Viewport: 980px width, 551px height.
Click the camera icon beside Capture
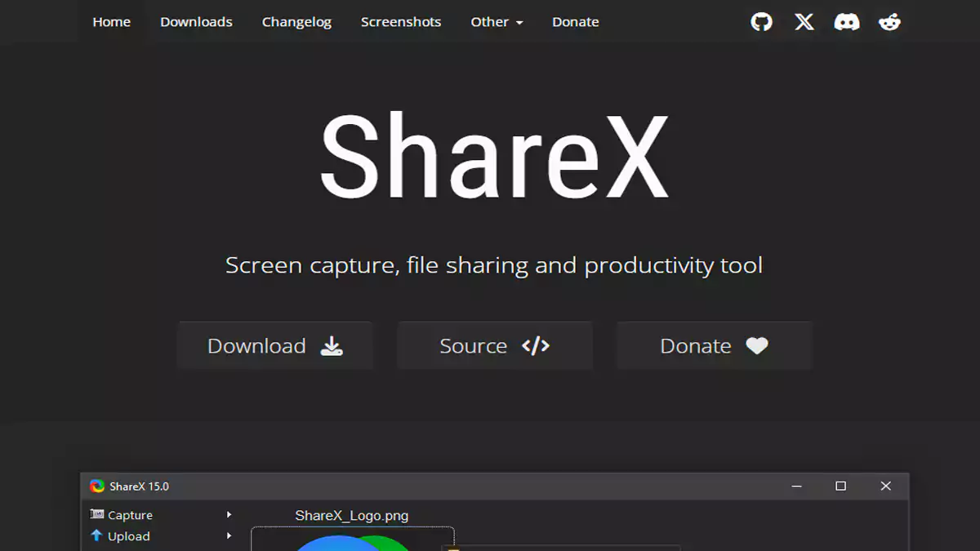tap(96, 515)
